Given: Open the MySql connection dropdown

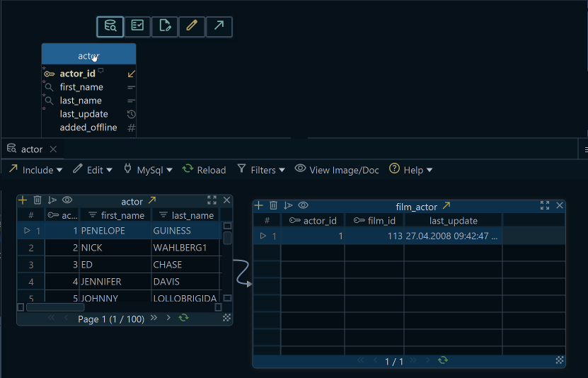Looking at the screenshot, I should pos(148,170).
